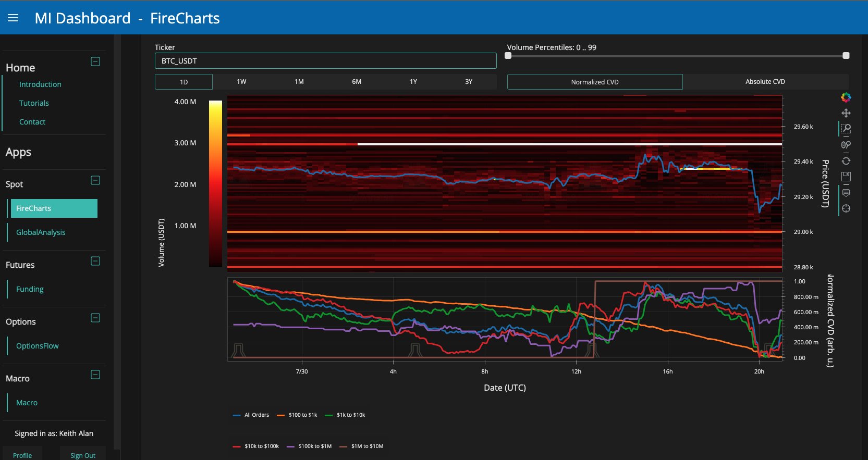Screen dimensions: 868x460
Task: Click the right Volume Percentiles slider handle
Action: 846,56
